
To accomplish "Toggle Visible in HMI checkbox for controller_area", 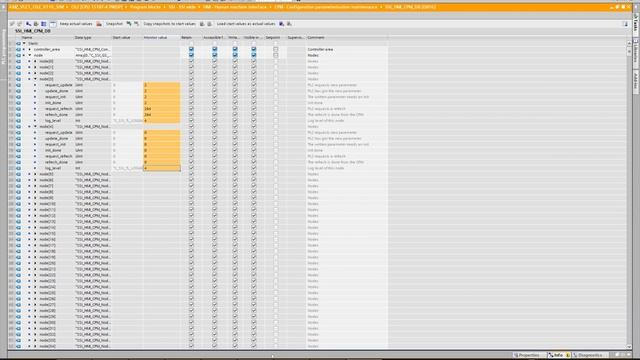I will click(253, 49).
